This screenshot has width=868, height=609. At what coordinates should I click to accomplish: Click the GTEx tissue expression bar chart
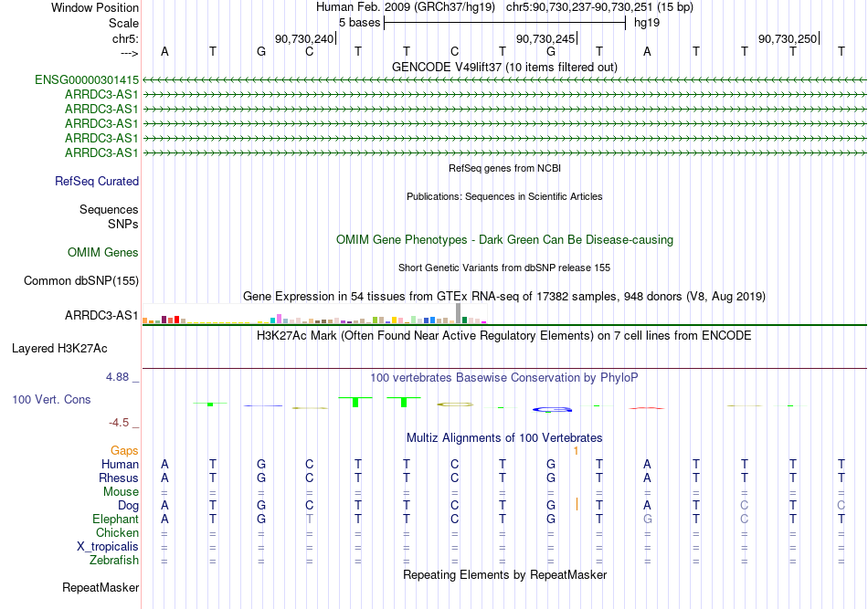(x=314, y=313)
